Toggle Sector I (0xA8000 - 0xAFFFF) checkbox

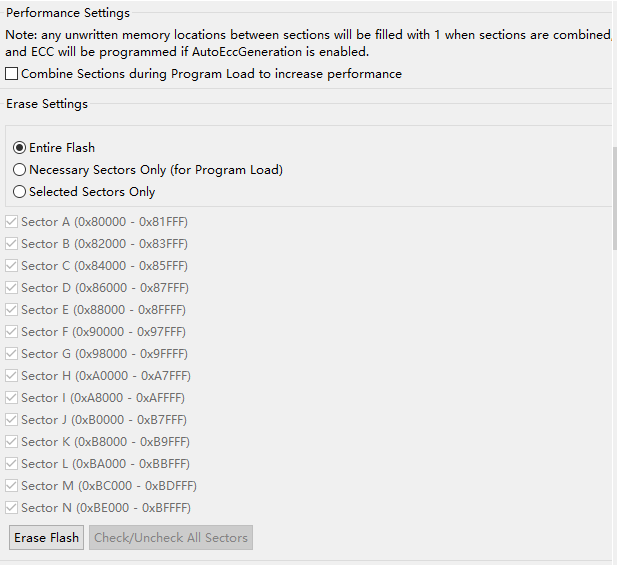[12, 398]
